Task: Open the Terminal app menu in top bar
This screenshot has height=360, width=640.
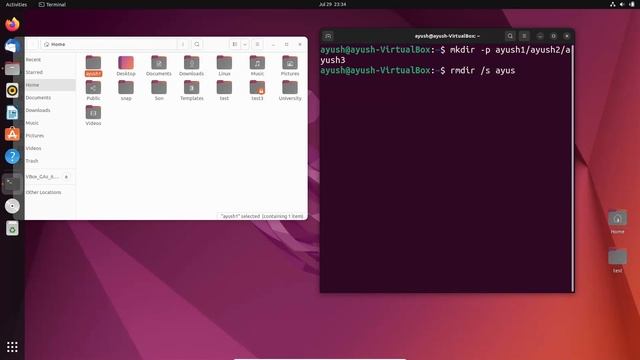Action: pos(52,4)
